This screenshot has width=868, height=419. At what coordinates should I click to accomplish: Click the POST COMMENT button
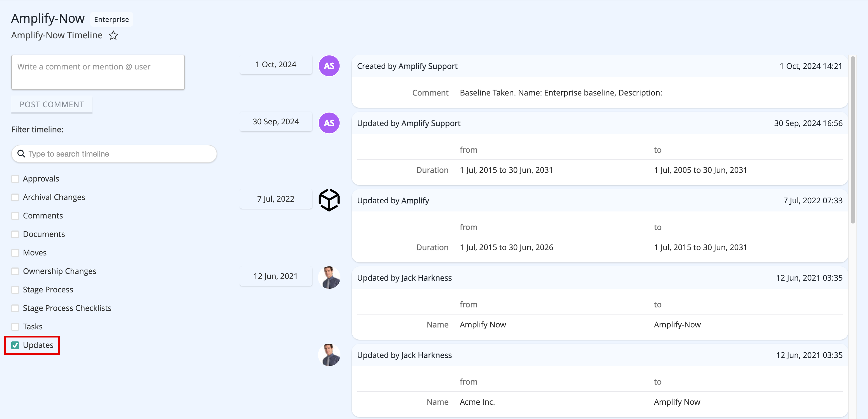click(x=52, y=104)
